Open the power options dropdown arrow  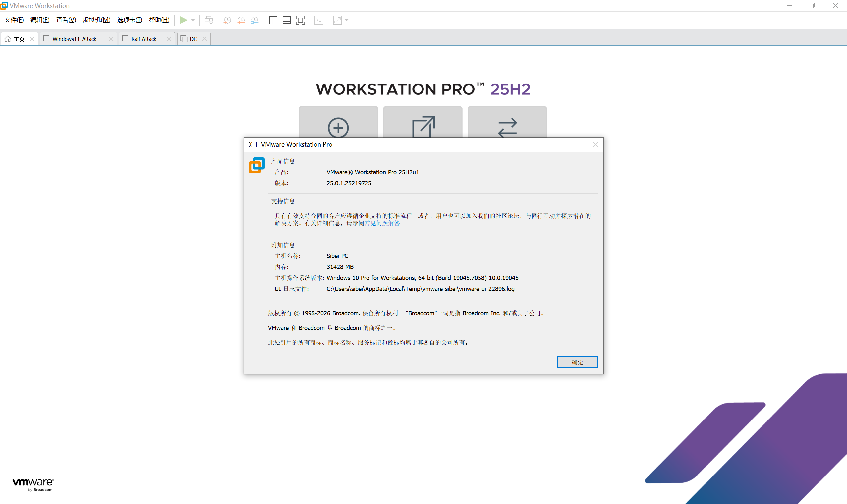point(192,20)
